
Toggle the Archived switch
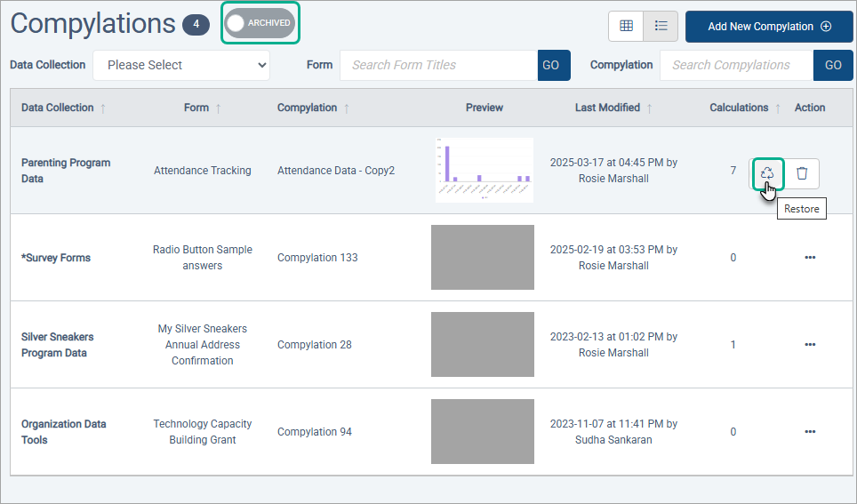pyautogui.click(x=260, y=23)
